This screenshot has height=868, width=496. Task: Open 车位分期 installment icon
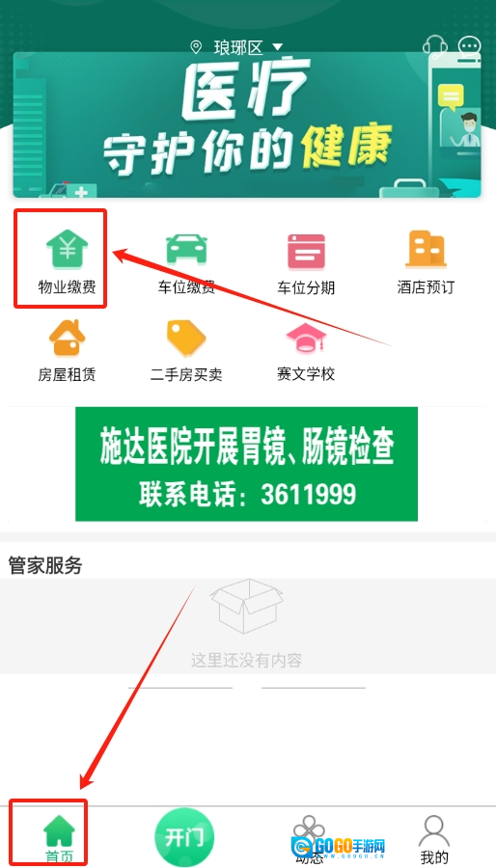(306, 252)
